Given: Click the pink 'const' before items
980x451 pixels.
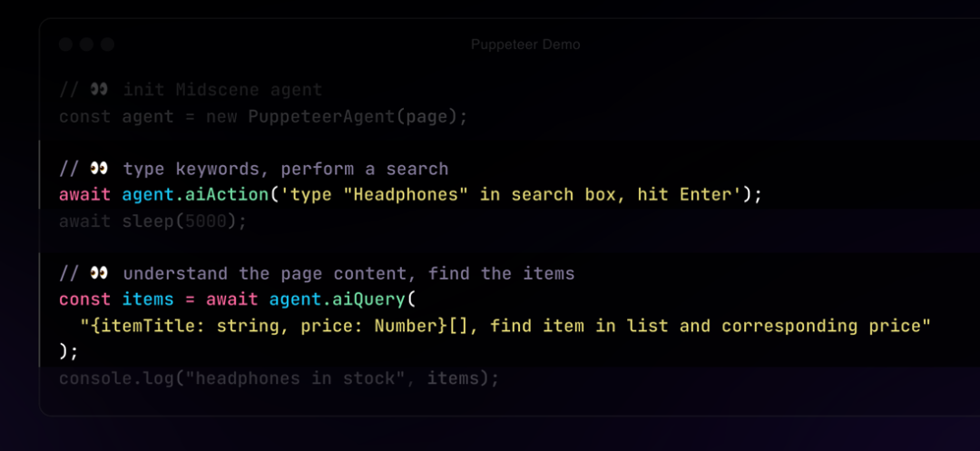Looking at the screenshot, I should click(x=85, y=299).
